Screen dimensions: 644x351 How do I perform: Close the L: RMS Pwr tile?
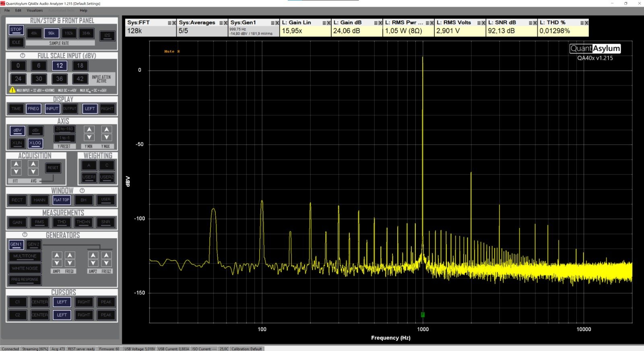[x=431, y=23]
